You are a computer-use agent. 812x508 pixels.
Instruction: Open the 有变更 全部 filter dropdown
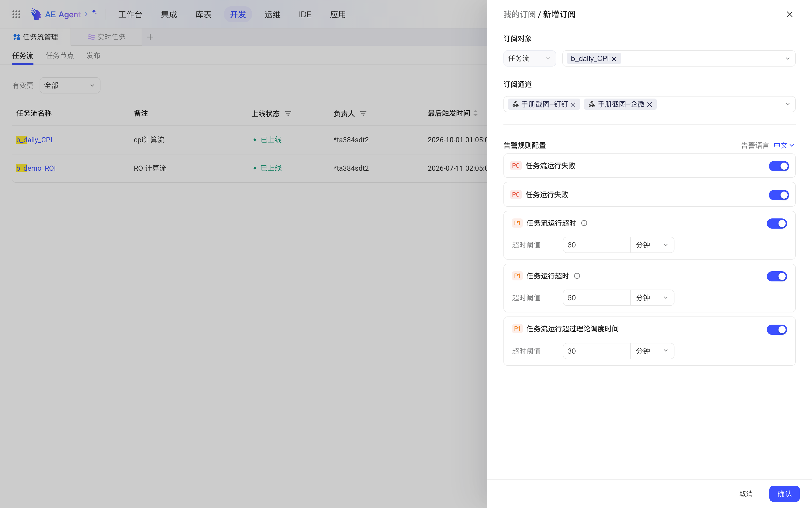point(70,85)
